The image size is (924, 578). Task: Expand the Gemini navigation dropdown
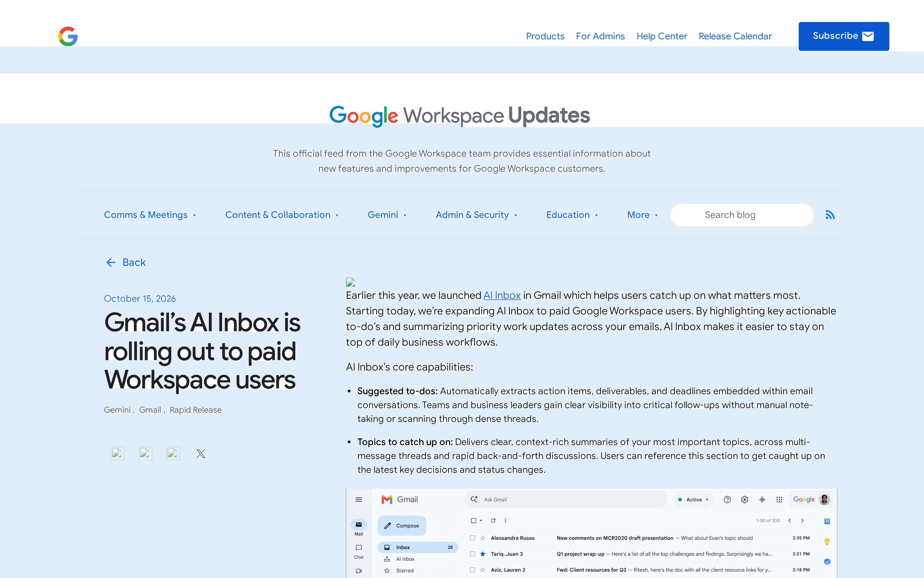click(x=387, y=215)
